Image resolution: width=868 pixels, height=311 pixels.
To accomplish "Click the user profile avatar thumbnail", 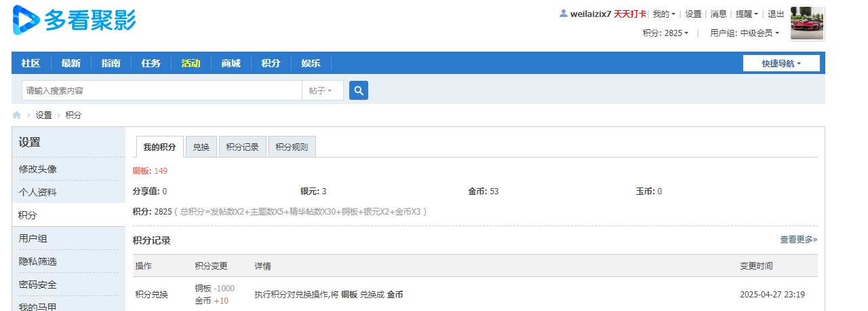I will pyautogui.click(x=807, y=24).
